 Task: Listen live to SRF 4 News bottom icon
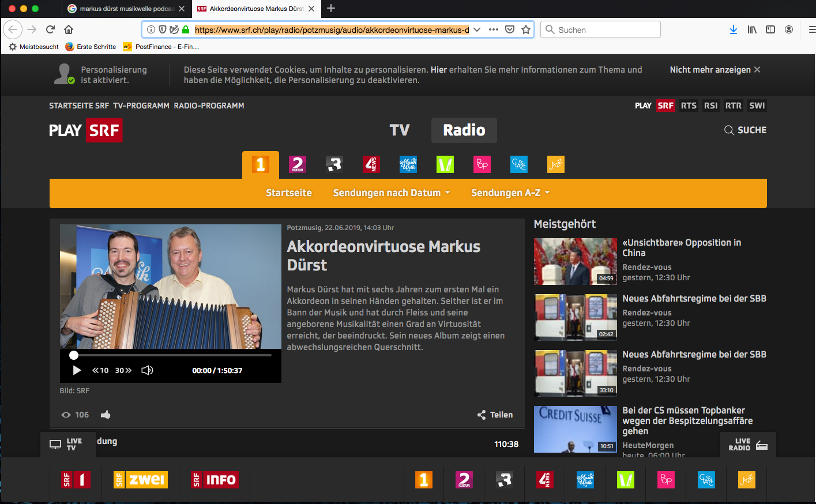click(x=545, y=480)
